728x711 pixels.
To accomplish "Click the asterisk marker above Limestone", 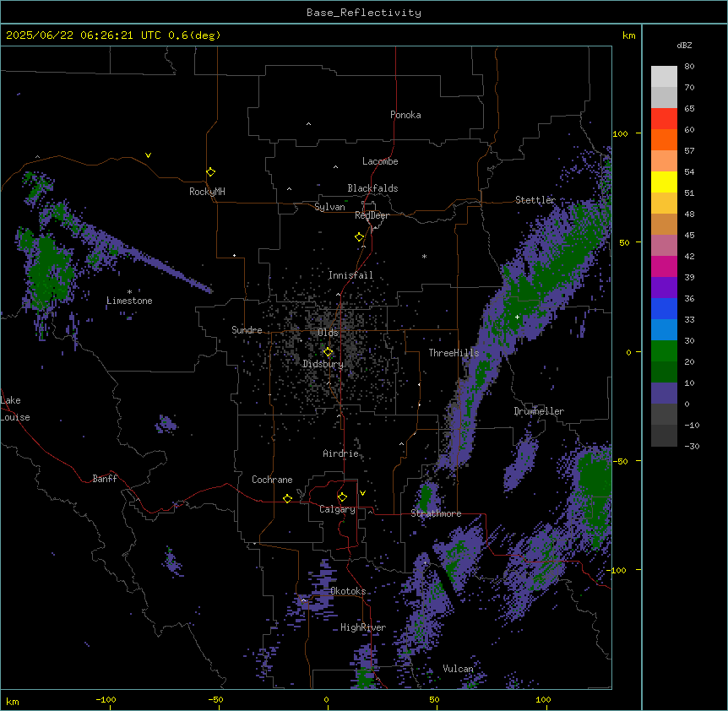I will click(x=129, y=292).
